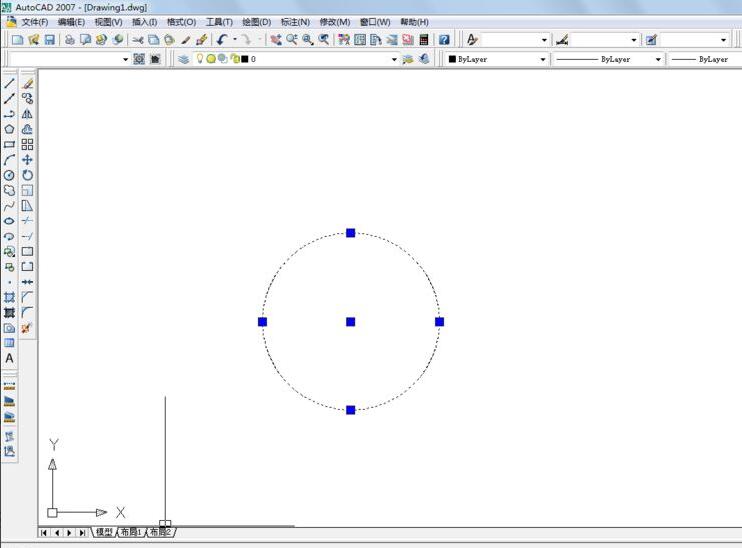Image resolution: width=742 pixels, height=548 pixels.
Task: Open the 修改(M) menu
Action: point(335,22)
